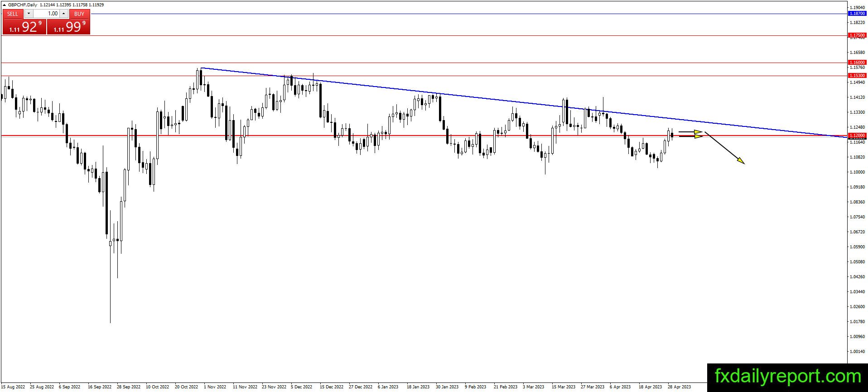
Task: Click the BUY button
Action: pyautogui.click(x=79, y=14)
